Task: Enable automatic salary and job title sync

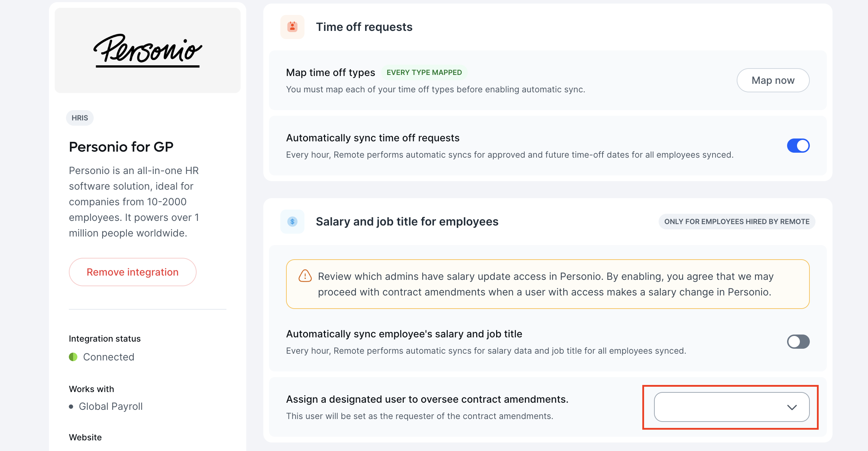Action: (x=798, y=342)
